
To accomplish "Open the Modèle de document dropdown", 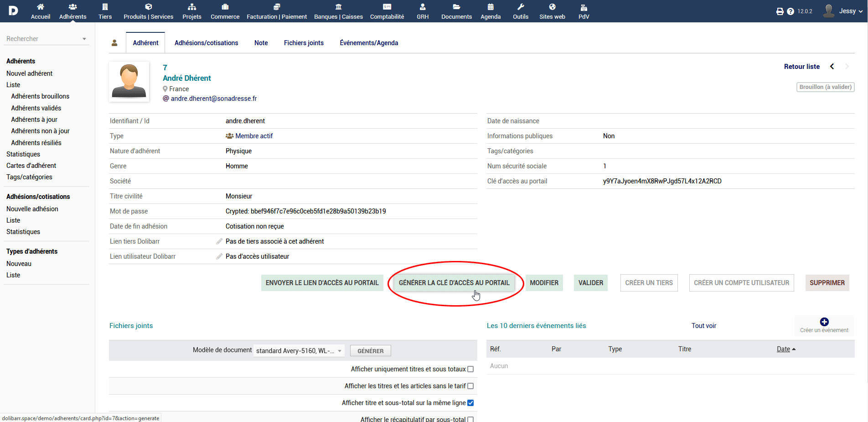I will click(x=299, y=351).
